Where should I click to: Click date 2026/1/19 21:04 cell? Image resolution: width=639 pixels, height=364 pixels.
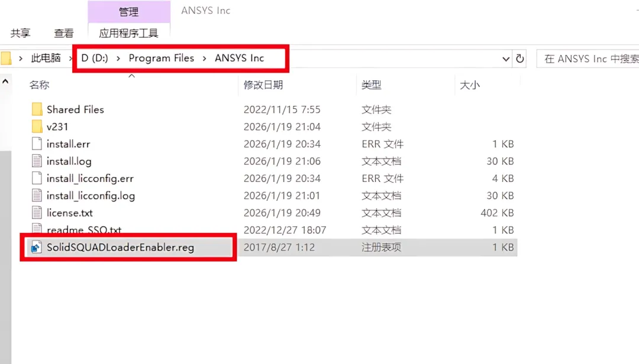click(x=282, y=126)
